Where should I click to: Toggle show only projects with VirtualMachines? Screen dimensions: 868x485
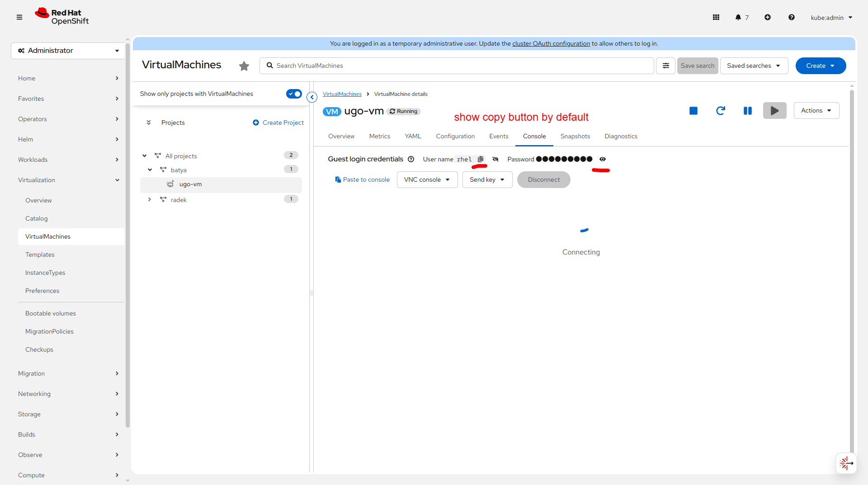tap(294, 94)
